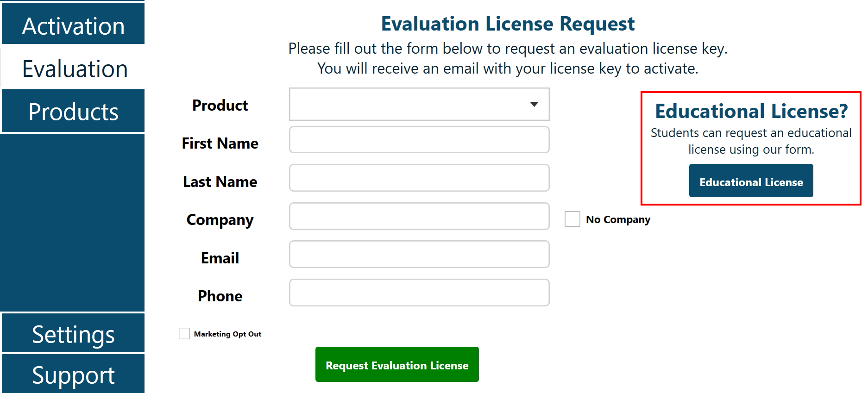This screenshot has height=393, width=868.
Task: Click the "Evaluation License Request" page title
Action: pyautogui.click(x=508, y=24)
